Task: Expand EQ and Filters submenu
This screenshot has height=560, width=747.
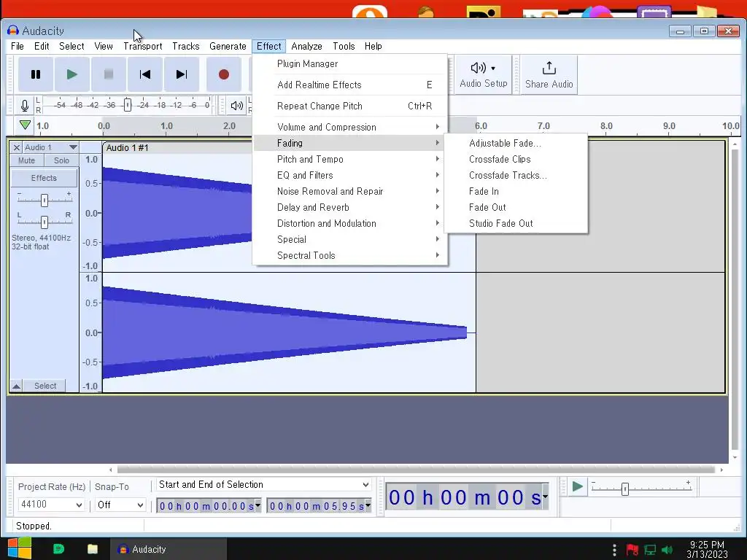Action: click(350, 175)
